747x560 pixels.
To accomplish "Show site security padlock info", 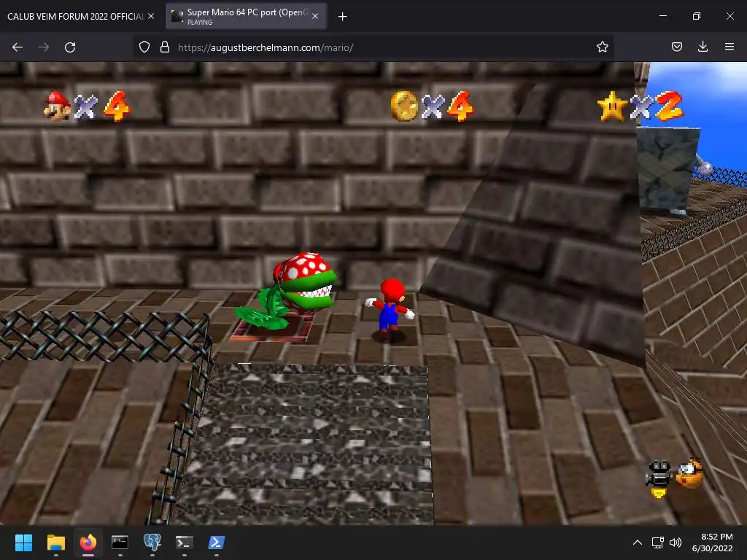I will 165,47.
